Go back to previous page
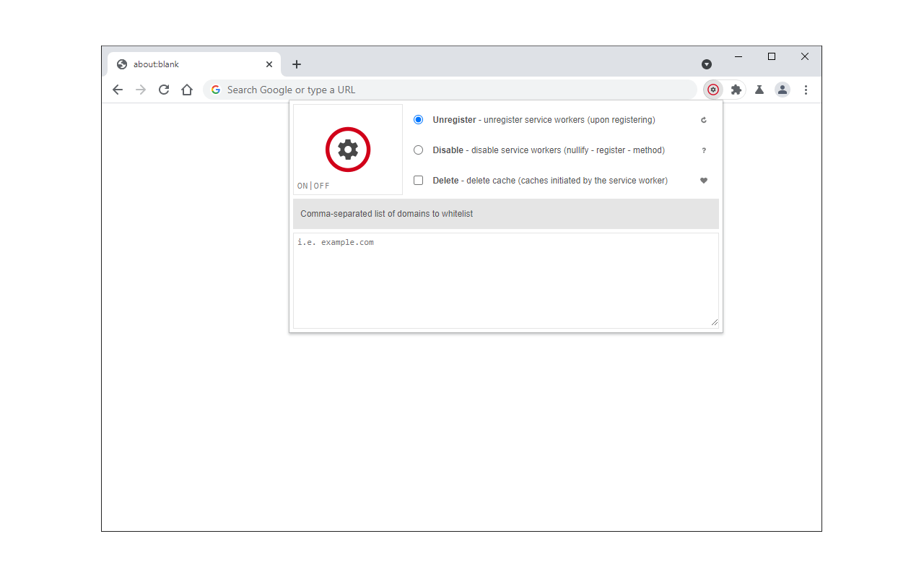Image resolution: width=924 pixels, height=578 pixels. point(118,90)
